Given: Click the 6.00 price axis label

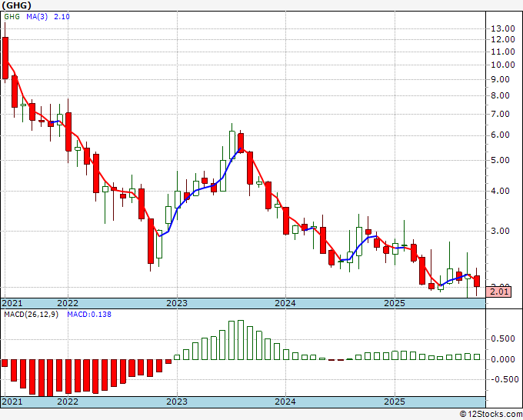Looking at the screenshot, I should point(501,135).
